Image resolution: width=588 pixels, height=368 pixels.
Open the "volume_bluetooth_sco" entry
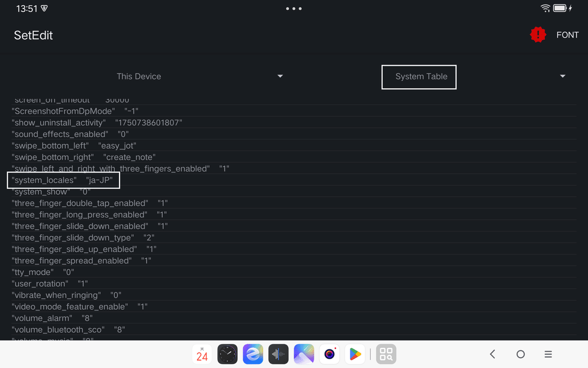coord(294,330)
